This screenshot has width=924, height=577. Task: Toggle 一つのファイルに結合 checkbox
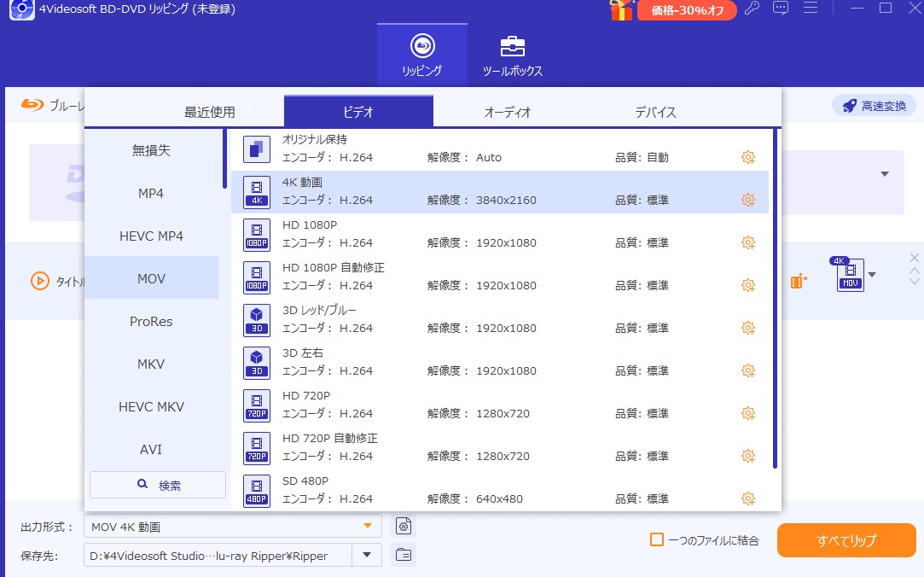pos(656,539)
